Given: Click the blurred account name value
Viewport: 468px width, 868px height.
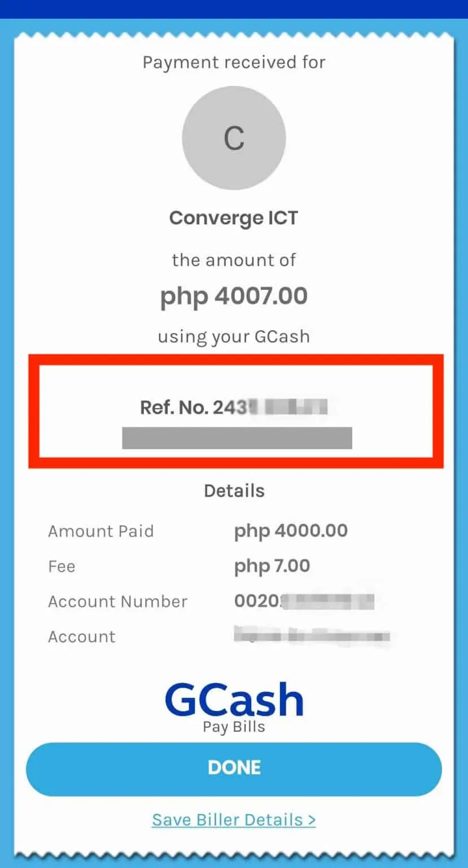Looking at the screenshot, I should pyautogui.click(x=312, y=636).
